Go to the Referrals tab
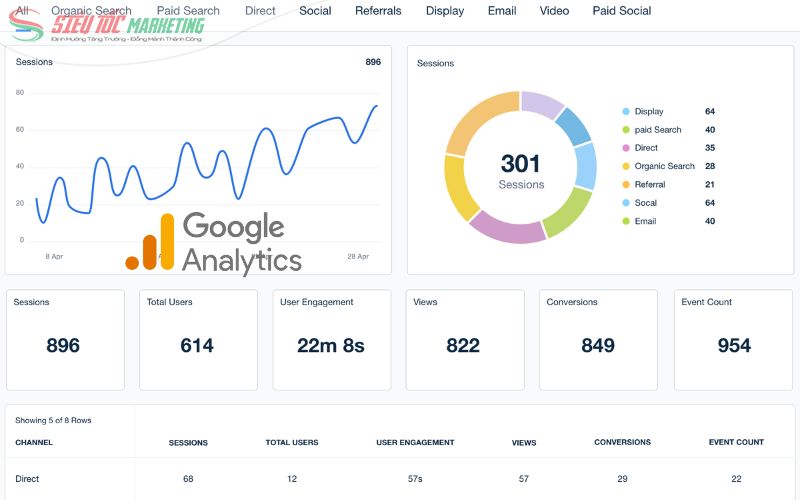800x500 pixels. (x=378, y=11)
